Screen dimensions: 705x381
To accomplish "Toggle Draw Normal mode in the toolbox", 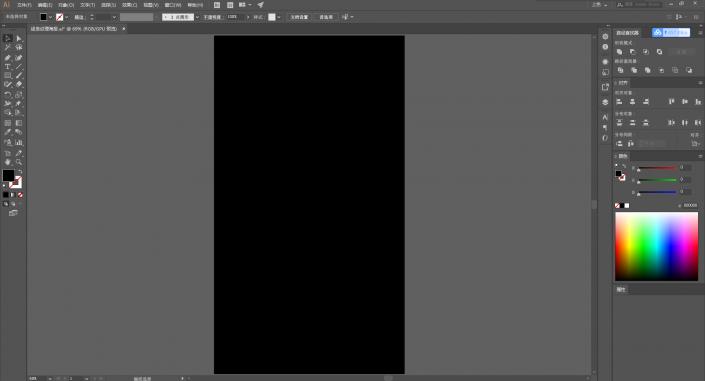I will click(x=6, y=204).
